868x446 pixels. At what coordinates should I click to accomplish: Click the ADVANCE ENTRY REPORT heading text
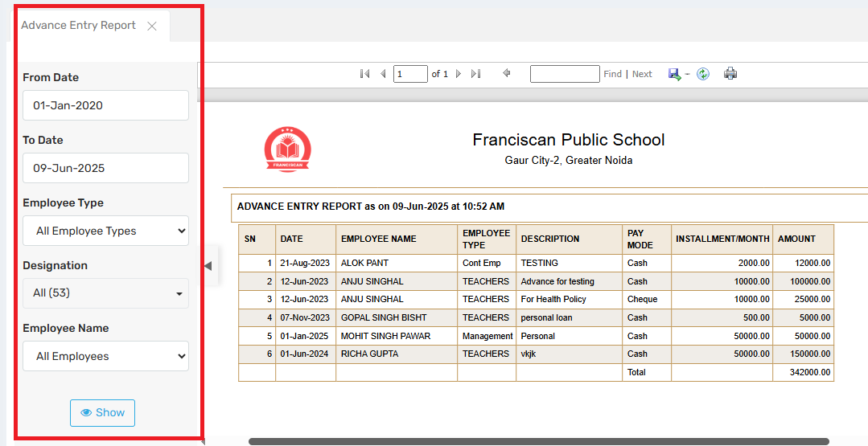coord(370,207)
